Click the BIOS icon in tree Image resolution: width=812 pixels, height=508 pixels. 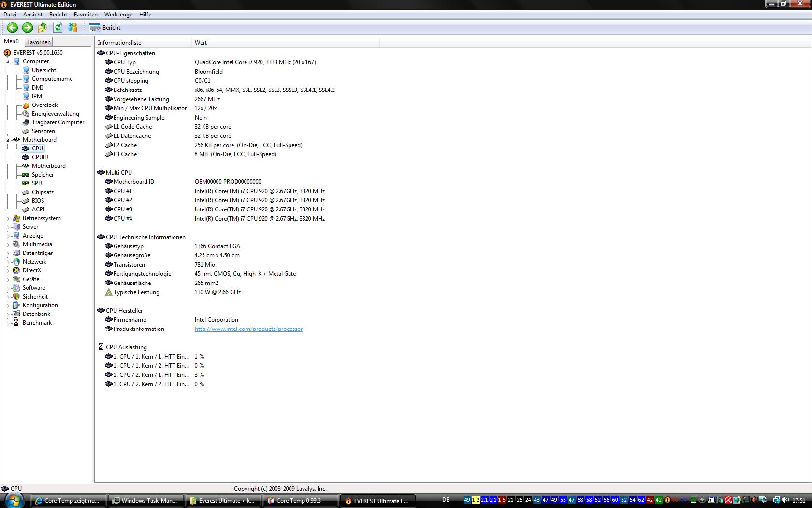tap(26, 201)
